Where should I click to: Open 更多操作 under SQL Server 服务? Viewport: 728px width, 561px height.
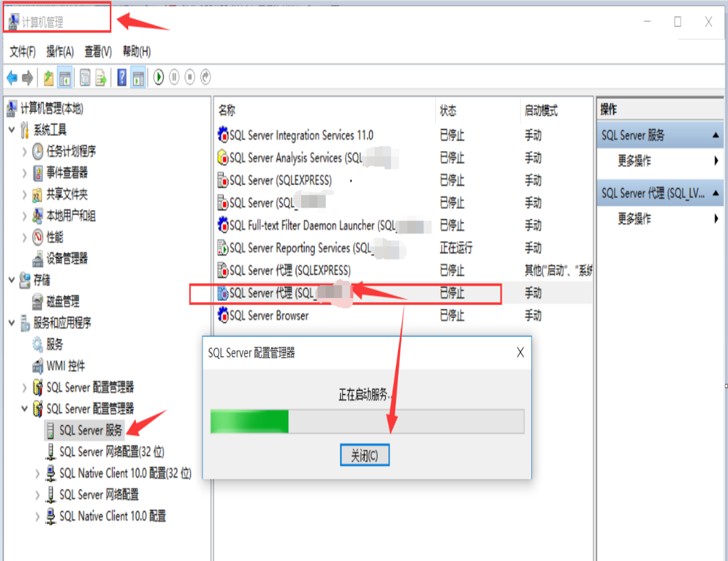634,161
